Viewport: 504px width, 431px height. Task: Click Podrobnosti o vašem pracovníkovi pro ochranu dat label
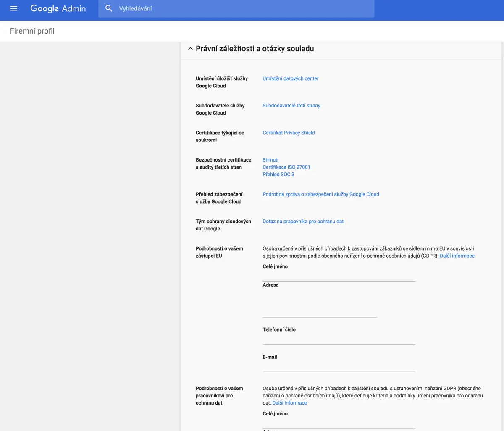(219, 396)
